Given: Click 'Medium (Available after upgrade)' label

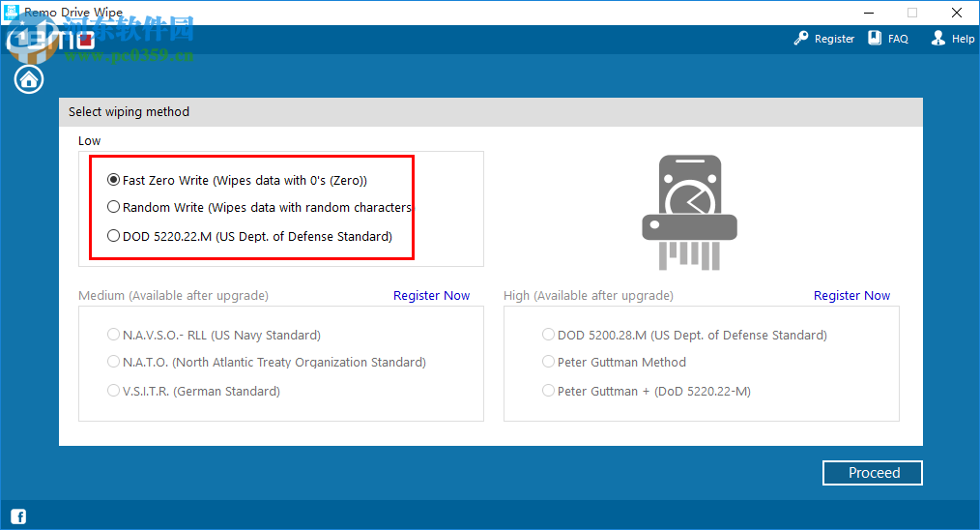Looking at the screenshot, I should [x=173, y=295].
